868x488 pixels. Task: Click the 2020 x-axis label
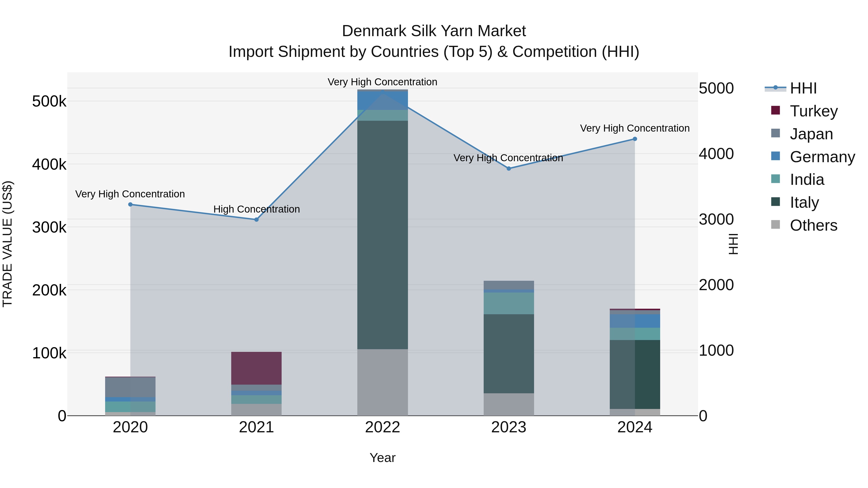point(130,427)
